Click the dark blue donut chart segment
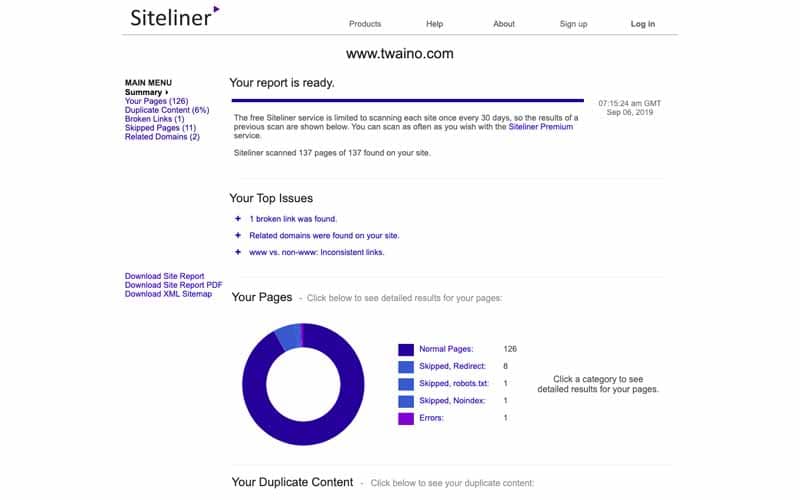The width and height of the screenshot is (800, 500). (x=304, y=433)
